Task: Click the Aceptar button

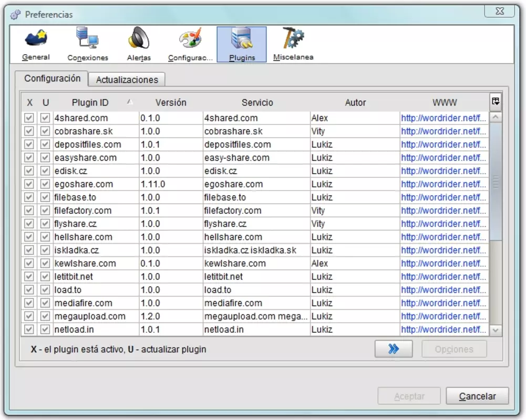Action: [409, 396]
